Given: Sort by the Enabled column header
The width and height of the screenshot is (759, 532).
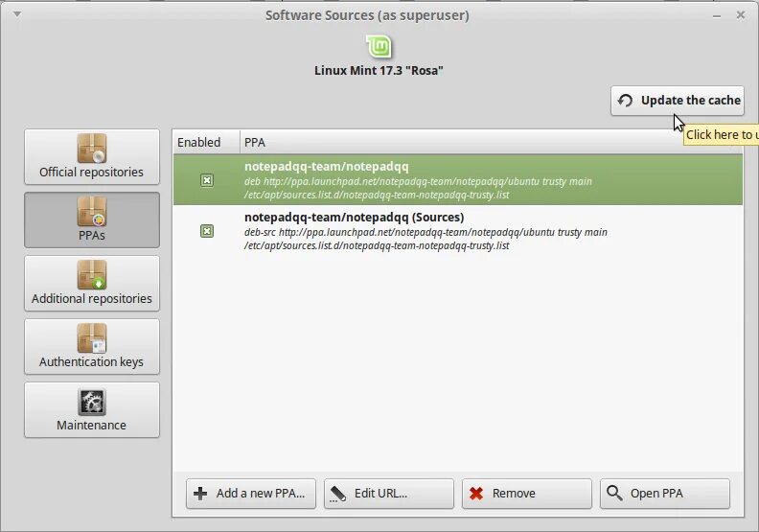Looking at the screenshot, I should 206,142.
